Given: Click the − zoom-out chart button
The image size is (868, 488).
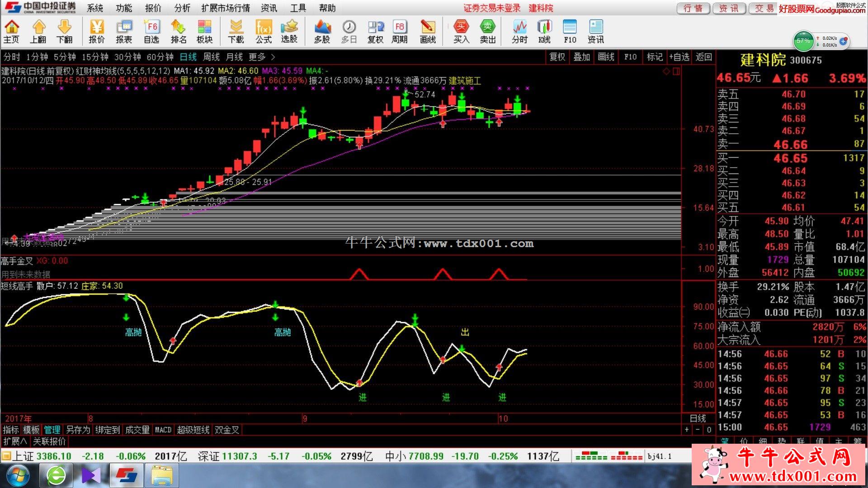Looking at the screenshot, I should (x=698, y=430).
